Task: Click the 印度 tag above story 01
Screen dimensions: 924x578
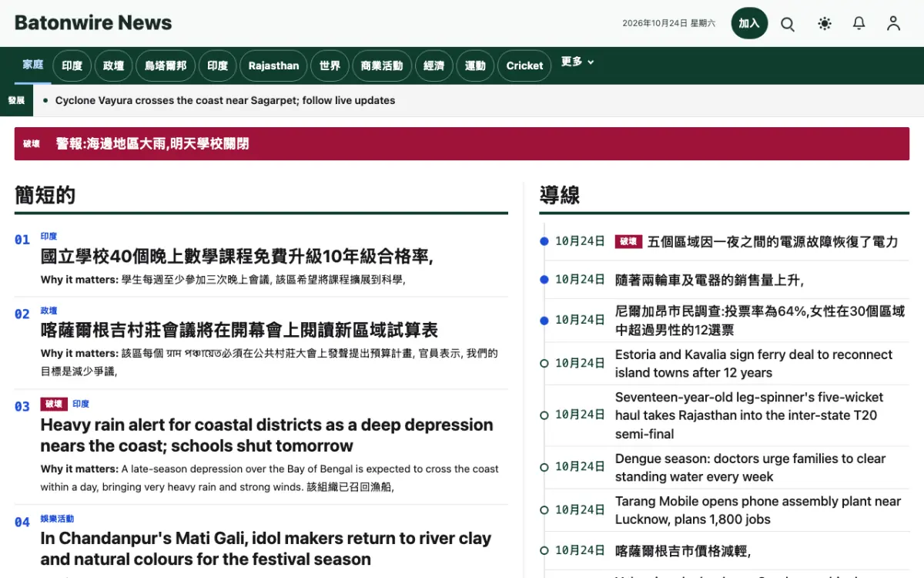Action: click(x=49, y=237)
